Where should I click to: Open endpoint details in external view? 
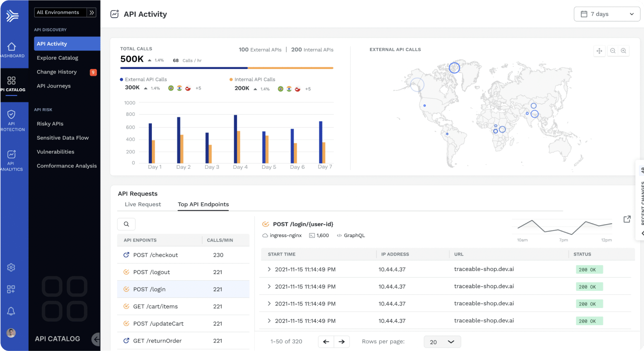tap(626, 219)
